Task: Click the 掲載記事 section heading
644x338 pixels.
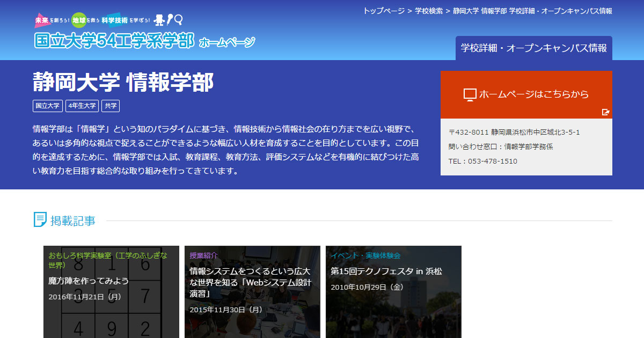Action: pyautogui.click(x=73, y=220)
